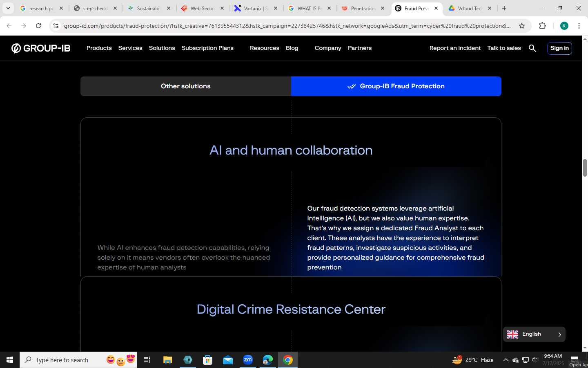The height and width of the screenshot is (368, 588).
Task: Close the Vartanix tab
Action: coord(276,8)
